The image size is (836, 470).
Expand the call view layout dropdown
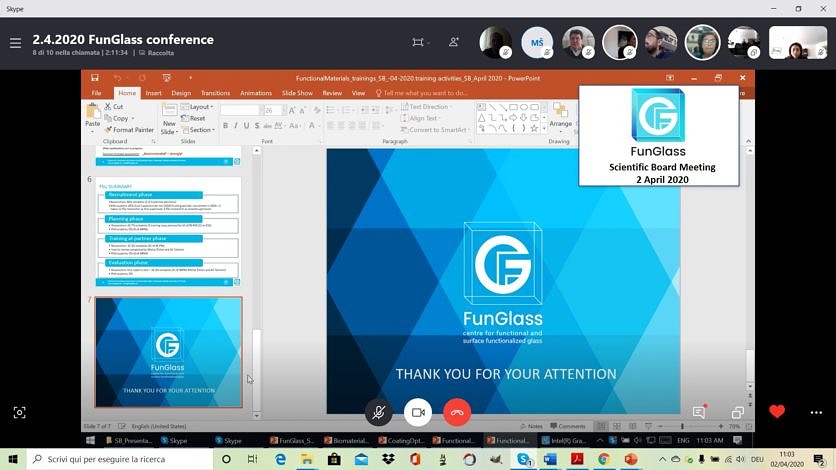[420, 42]
